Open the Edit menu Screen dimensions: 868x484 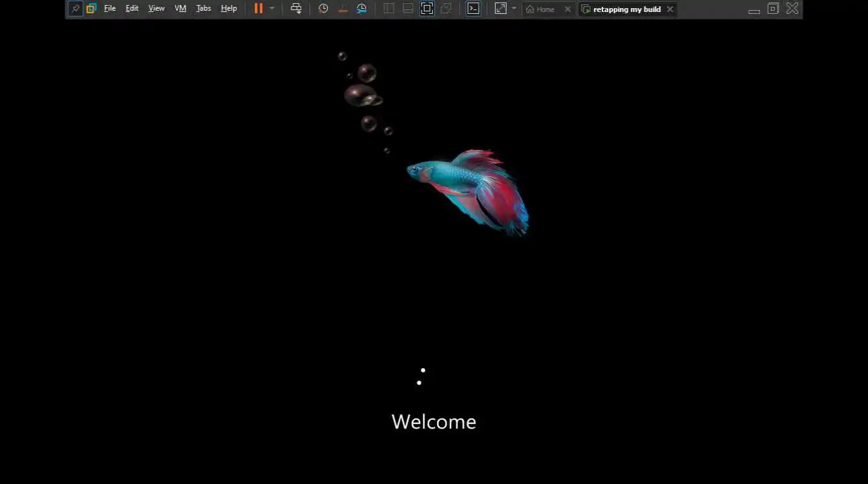point(132,9)
